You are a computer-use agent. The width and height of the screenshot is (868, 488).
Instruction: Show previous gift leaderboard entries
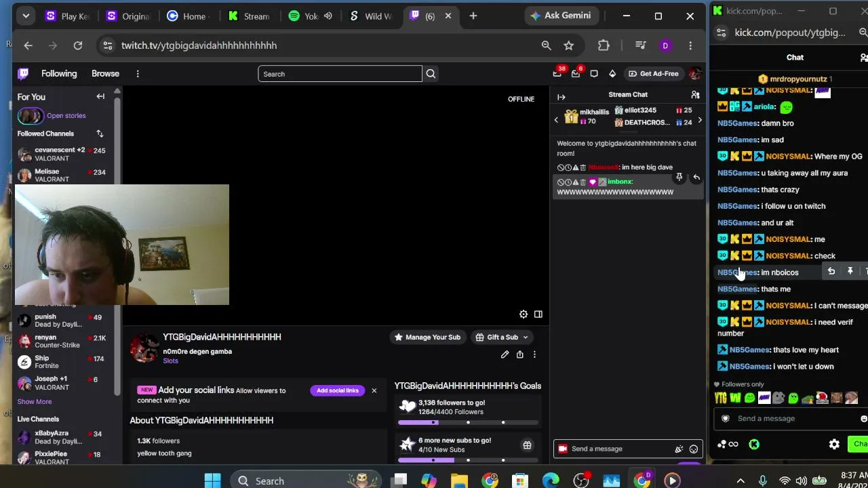(557, 120)
